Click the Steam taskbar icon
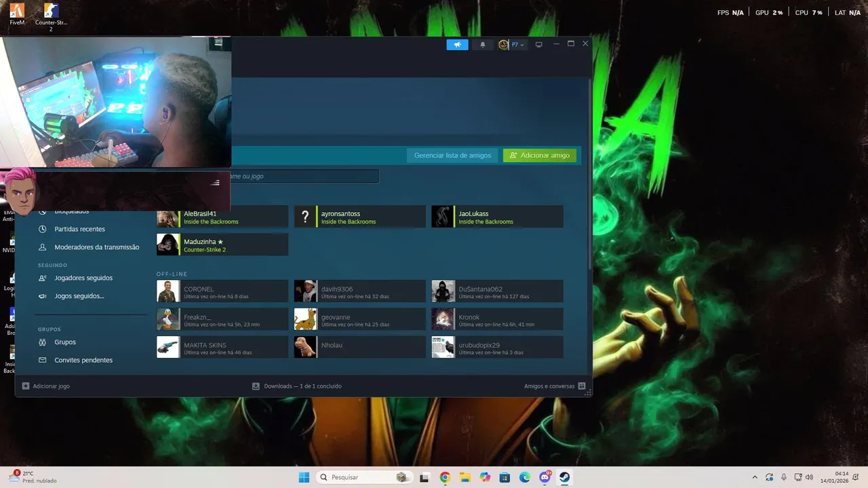Screen dimensions: 868x488 (x=564, y=477)
